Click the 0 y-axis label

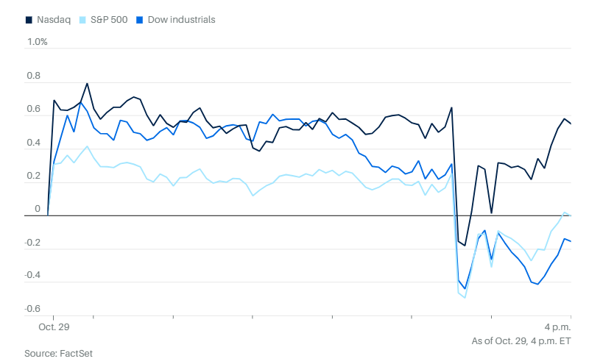click(38, 210)
